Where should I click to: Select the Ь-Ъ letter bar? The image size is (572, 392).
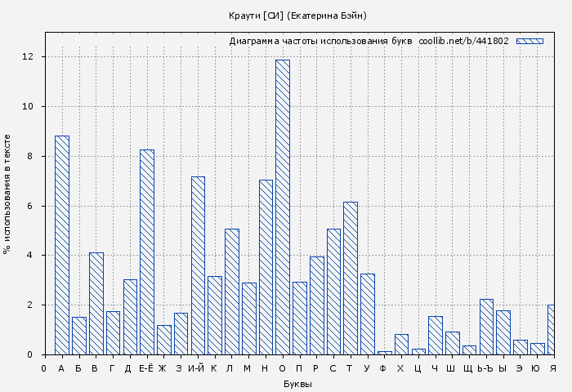[x=486, y=327]
